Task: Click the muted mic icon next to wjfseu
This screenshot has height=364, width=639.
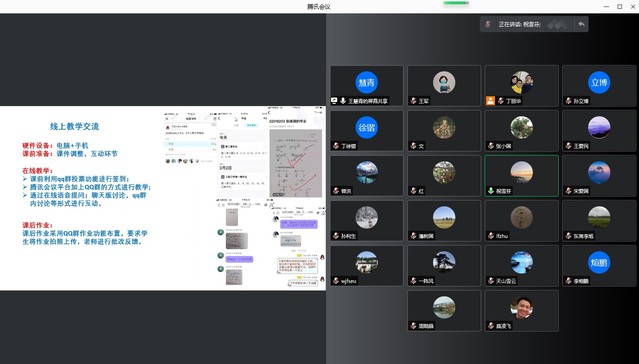Action: tap(336, 280)
